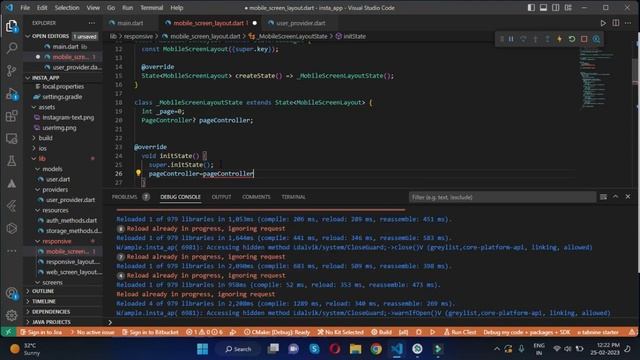This screenshot has height=360, width=640.
Task: Pause the debug session
Action: pos(511,39)
